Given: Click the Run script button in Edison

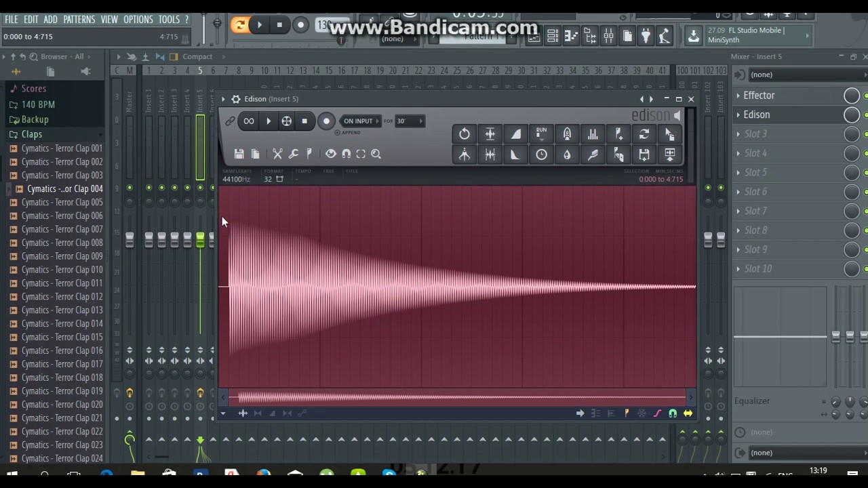Looking at the screenshot, I should [x=541, y=134].
